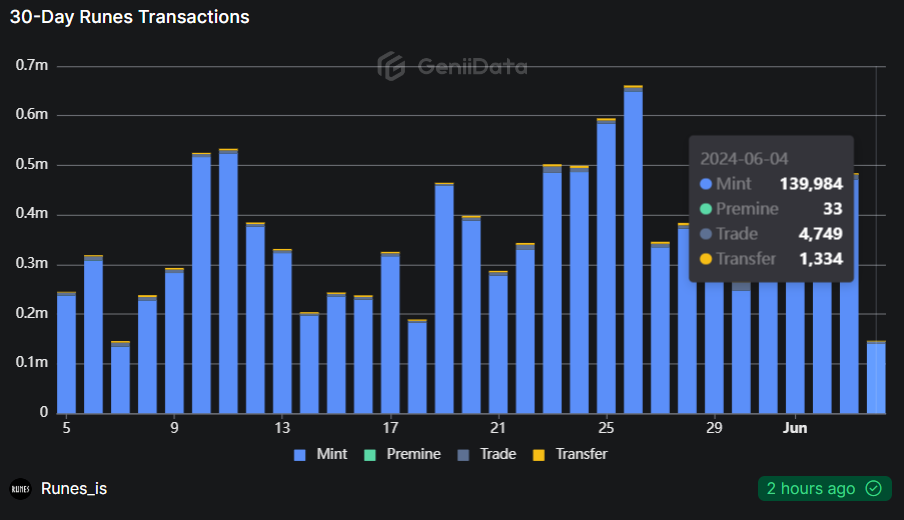Click the 30-Day Runes Transactions title
Screen dimensions: 904x520
pos(130,17)
